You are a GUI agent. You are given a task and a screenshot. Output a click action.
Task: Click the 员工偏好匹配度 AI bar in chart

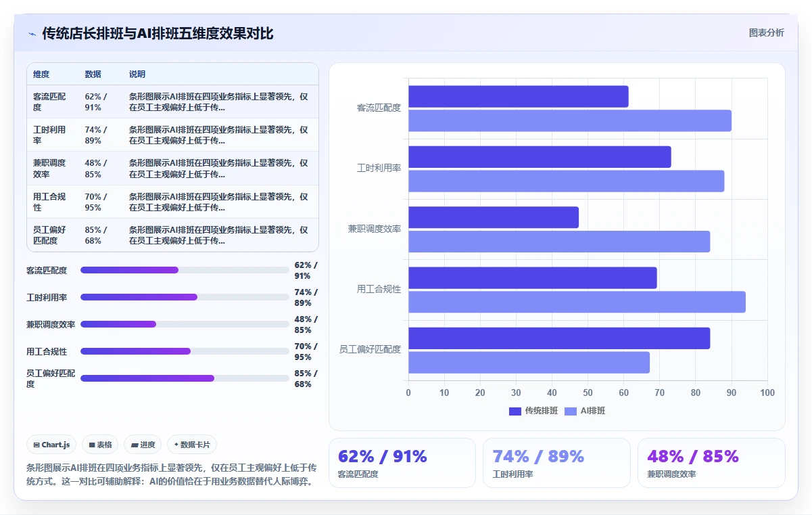pos(529,362)
